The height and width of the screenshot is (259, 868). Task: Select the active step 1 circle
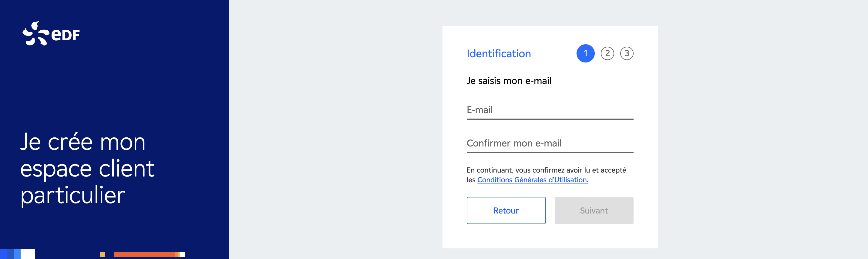point(585,53)
